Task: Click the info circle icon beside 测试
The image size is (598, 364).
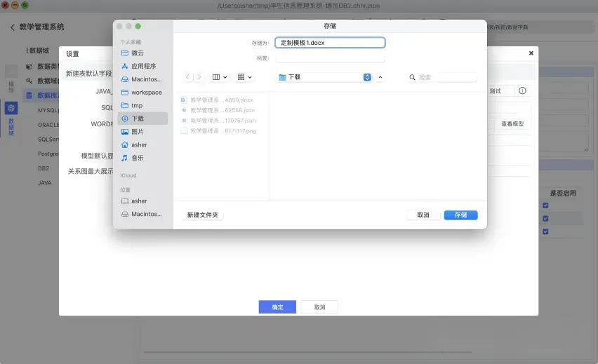Action: pyautogui.click(x=522, y=91)
